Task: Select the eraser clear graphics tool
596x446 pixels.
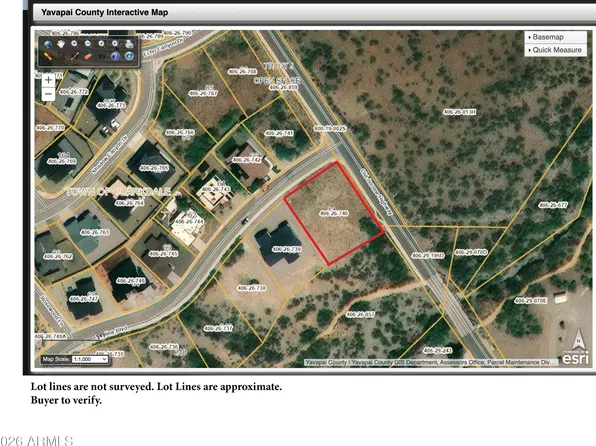Action: click(x=88, y=57)
